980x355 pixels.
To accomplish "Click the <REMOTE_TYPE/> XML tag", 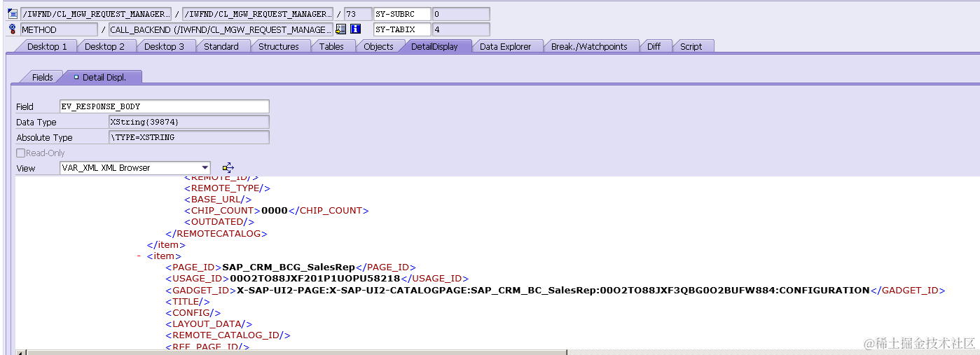I will 227,188.
